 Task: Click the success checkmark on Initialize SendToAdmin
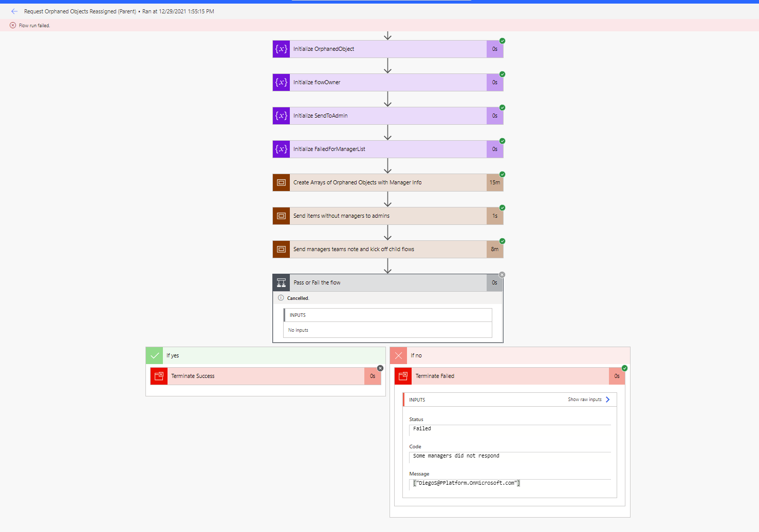pos(502,107)
